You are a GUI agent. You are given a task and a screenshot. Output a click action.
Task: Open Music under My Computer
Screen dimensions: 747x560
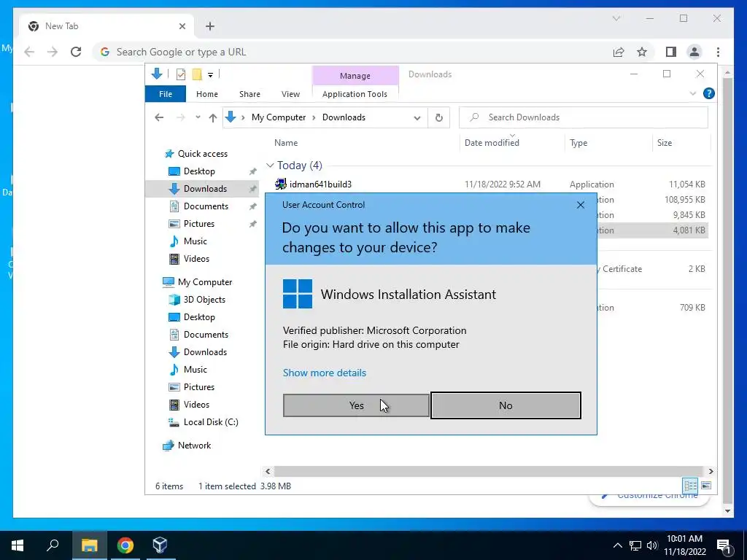click(x=196, y=370)
